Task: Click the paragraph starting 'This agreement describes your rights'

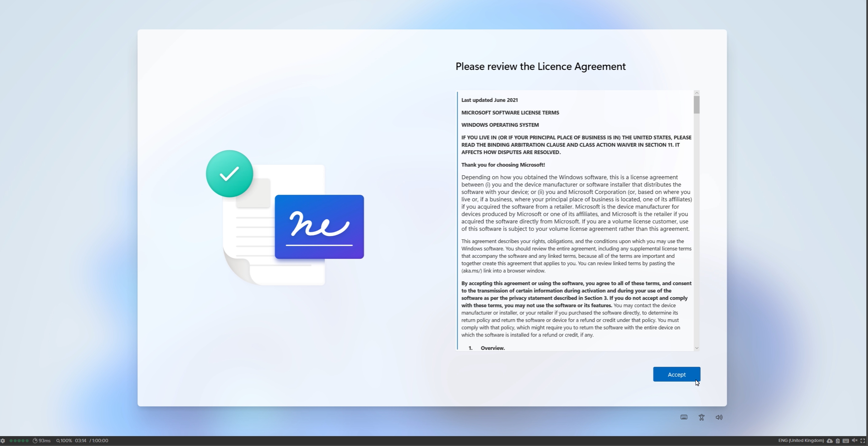Action: tap(576, 256)
